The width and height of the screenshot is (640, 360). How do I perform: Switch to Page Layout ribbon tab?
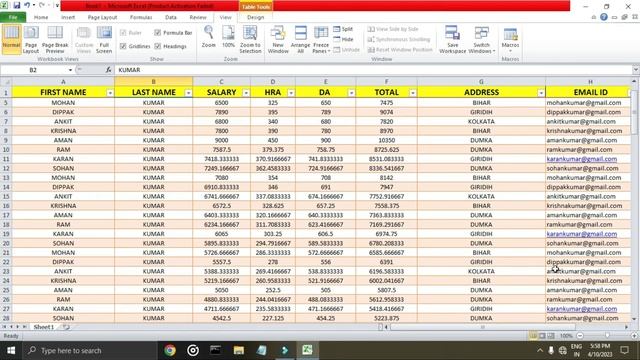point(102,17)
